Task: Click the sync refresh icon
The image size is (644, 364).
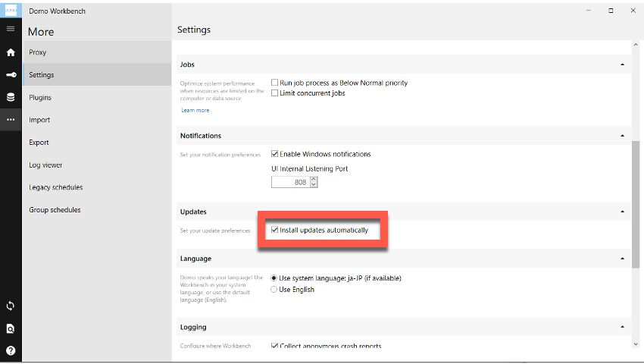Action: (x=11, y=306)
